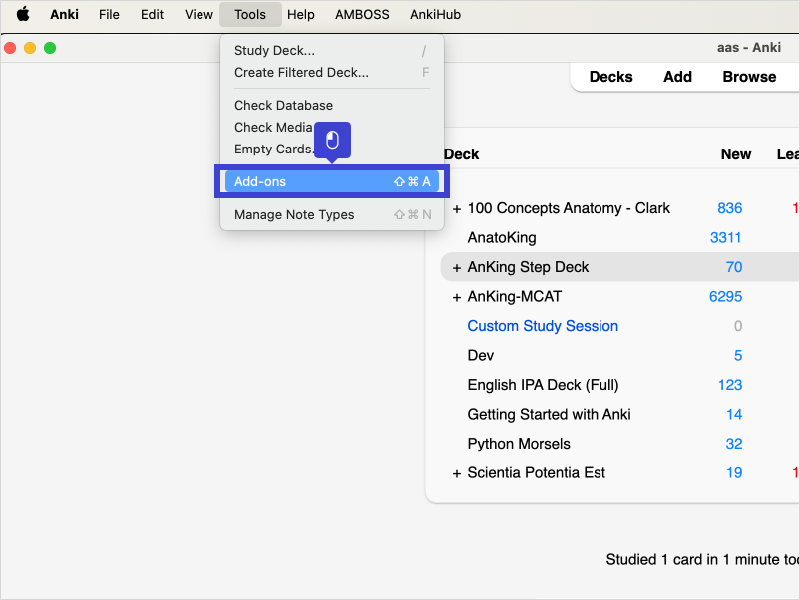800x600 pixels.
Task: Expand the AnKing-MCAT deck tree
Action: (457, 297)
